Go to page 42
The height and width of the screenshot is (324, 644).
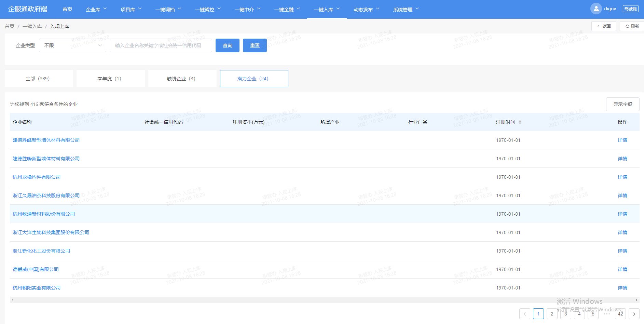(x=620, y=314)
